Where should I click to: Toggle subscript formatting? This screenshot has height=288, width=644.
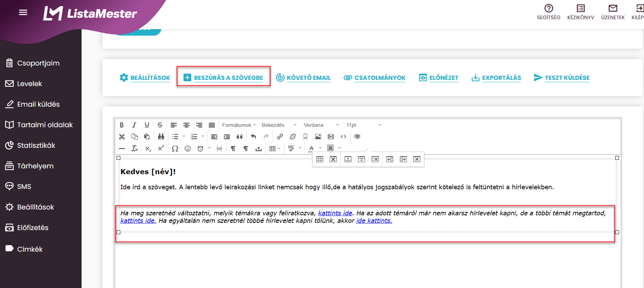point(148,148)
